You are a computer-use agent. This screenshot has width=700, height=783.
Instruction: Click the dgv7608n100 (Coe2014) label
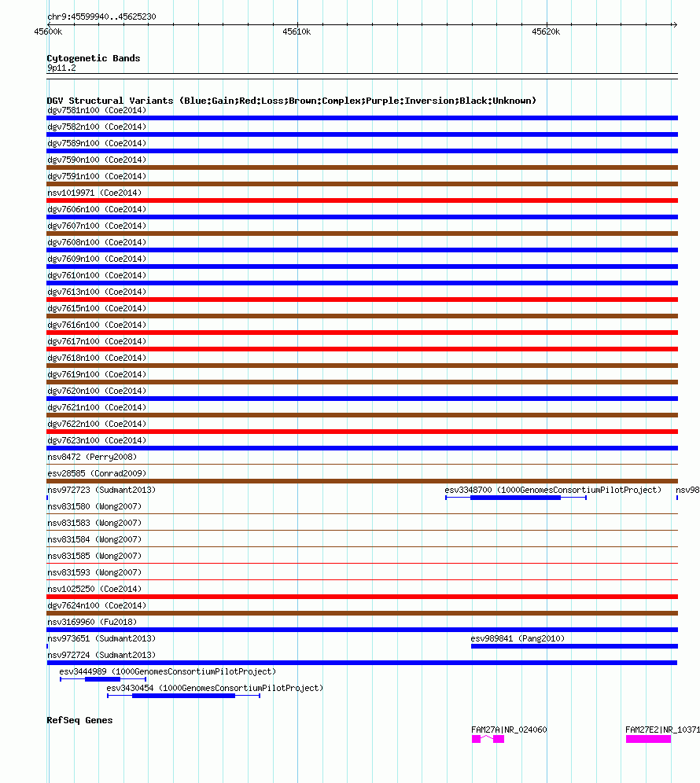(x=97, y=242)
